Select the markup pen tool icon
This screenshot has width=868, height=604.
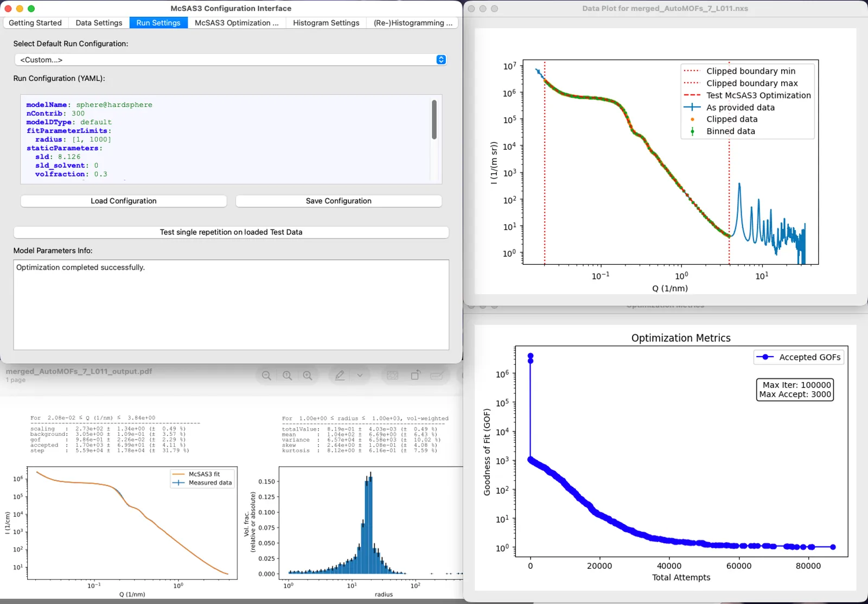(x=340, y=376)
